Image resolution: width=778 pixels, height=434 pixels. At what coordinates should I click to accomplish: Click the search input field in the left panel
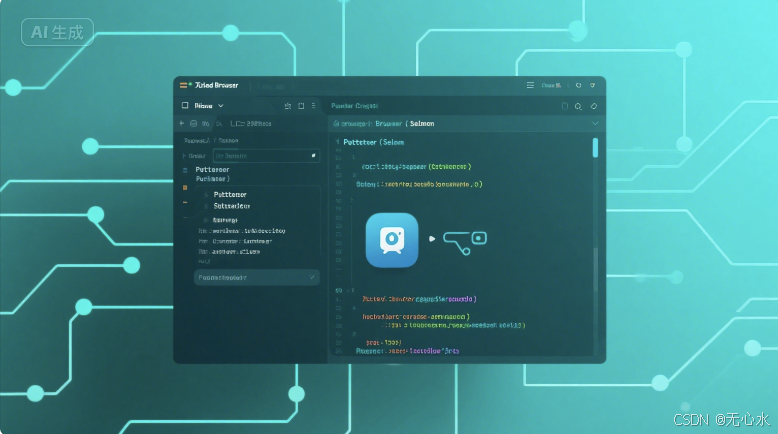[266, 156]
